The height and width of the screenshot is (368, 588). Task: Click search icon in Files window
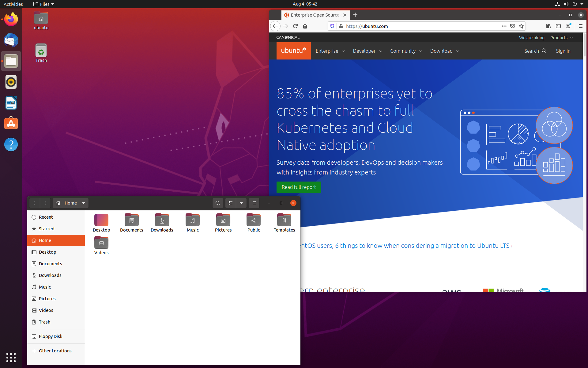[x=218, y=203]
